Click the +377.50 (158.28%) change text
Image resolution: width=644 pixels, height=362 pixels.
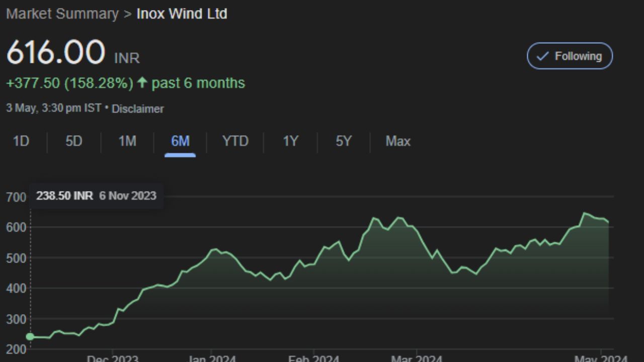click(x=69, y=83)
